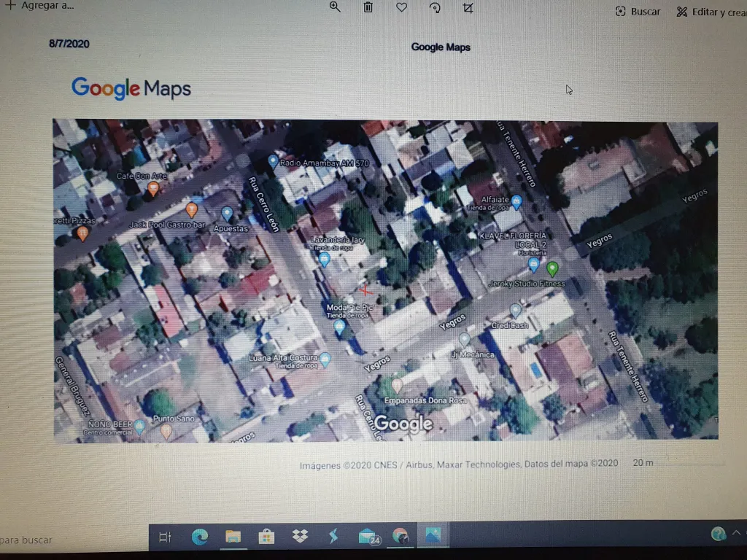The image size is (747, 560).
Task: Open the blue lightning-bolt app on taskbar
Action: (x=333, y=536)
